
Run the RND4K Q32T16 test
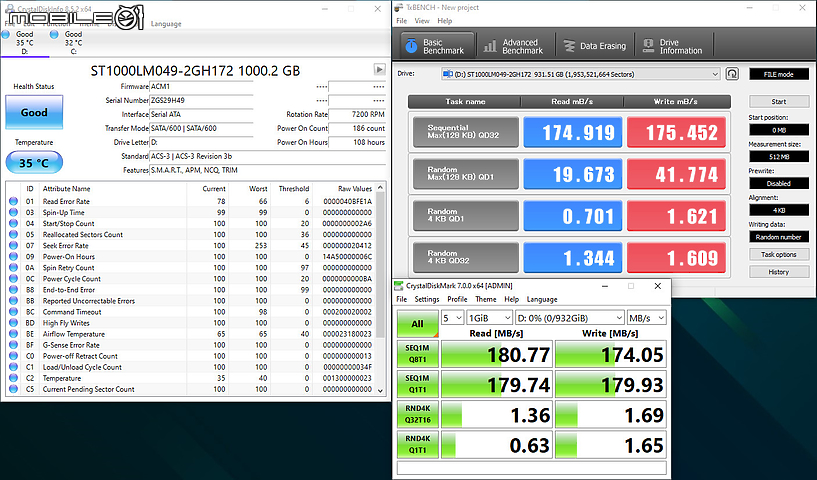pos(417,414)
